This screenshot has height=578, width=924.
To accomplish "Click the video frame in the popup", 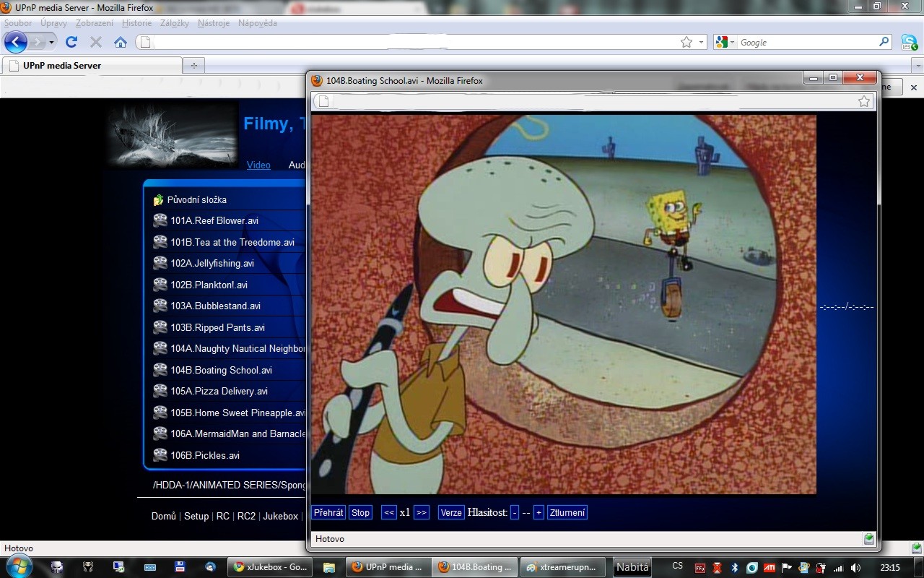I will (x=564, y=304).
